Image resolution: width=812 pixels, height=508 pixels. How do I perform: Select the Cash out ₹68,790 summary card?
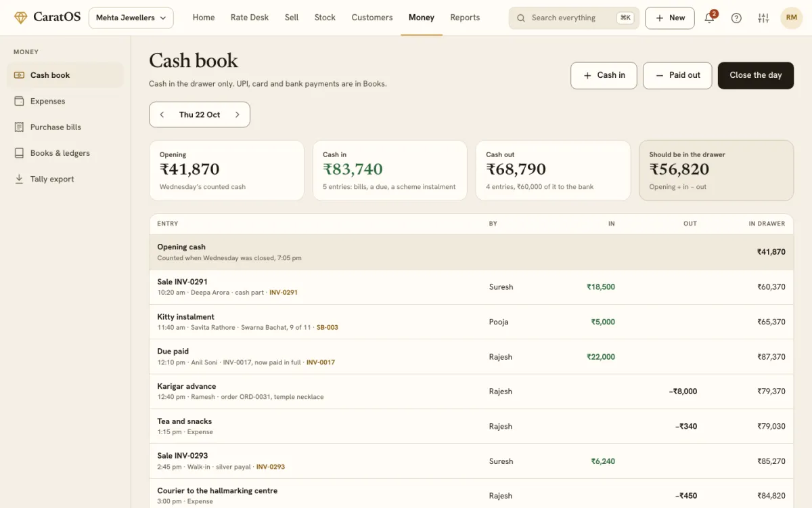point(553,171)
